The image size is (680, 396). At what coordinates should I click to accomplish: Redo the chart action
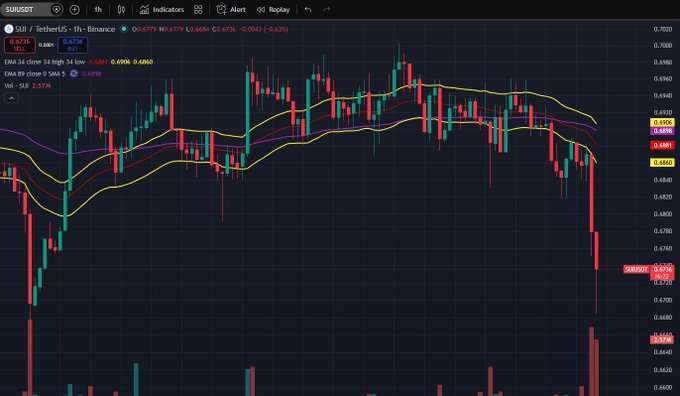(327, 9)
